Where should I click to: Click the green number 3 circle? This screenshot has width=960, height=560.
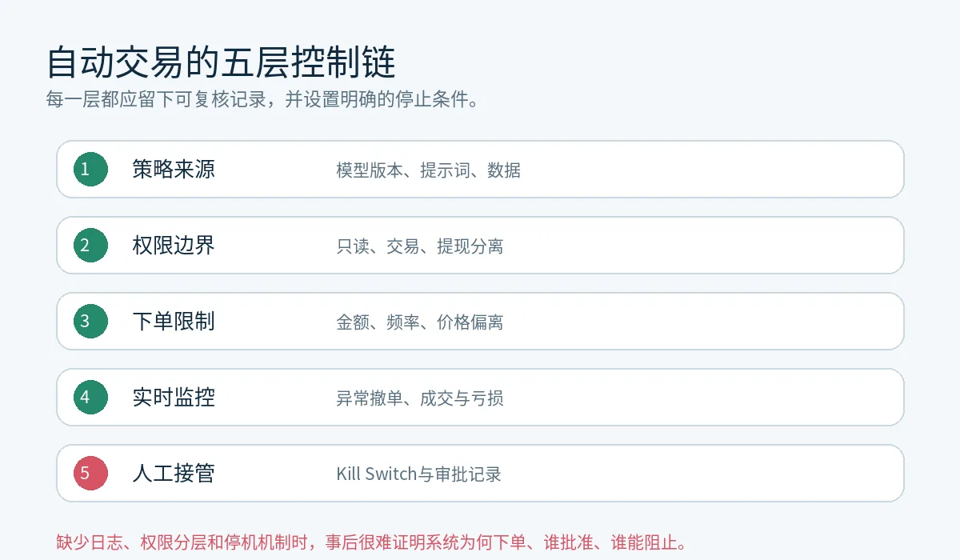(x=90, y=321)
